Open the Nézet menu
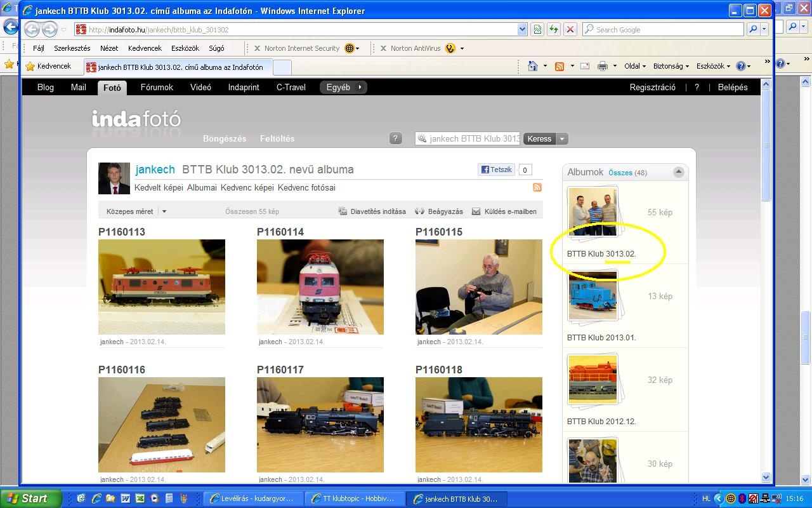812x508 pixels. pyautogui.click(x=109, y=48)
